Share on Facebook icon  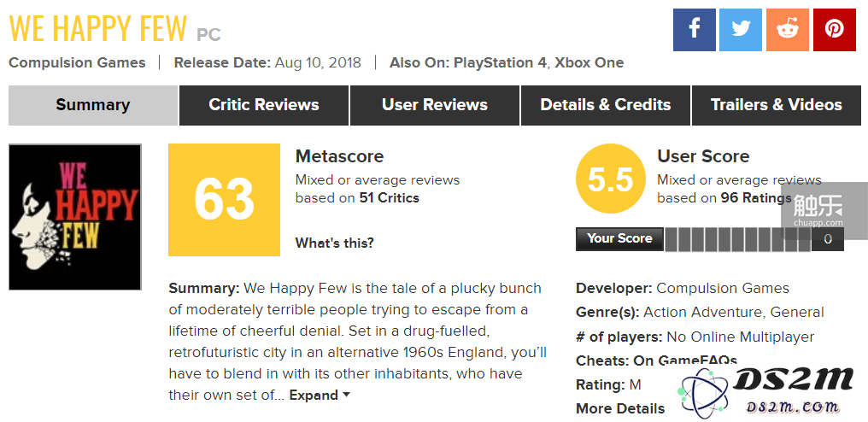click(x=695, y=30)
